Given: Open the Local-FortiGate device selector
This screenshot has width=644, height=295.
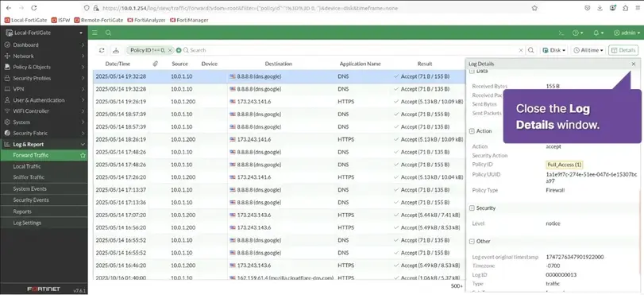Looking at the screenshot, I should point(44,33).
